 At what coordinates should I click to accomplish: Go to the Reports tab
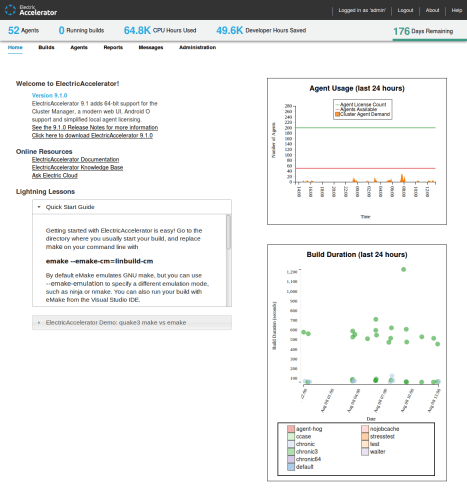pos(113,47)
